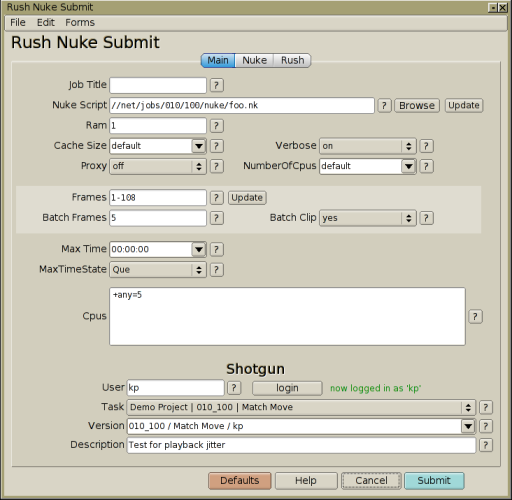Open the NumberOfCpus dropdown arrow
This screenshot has height=500, width=512.
pos(408,166)
